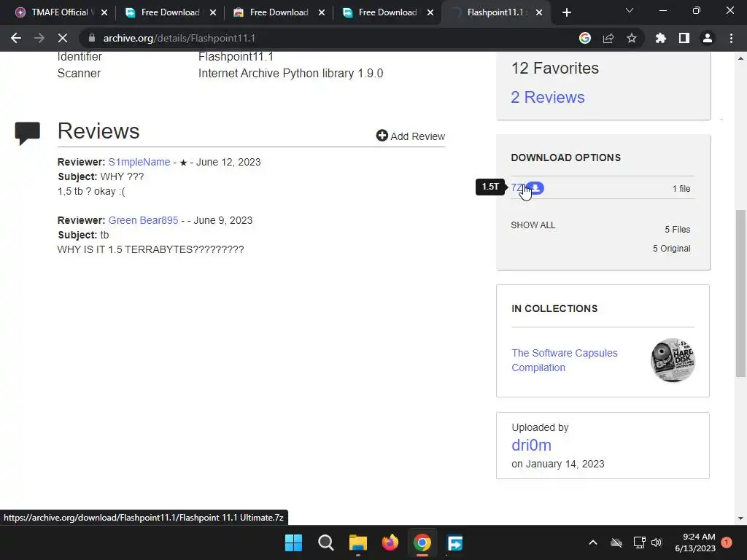Open reviewer S1mpleName profile

coord(139,162)
